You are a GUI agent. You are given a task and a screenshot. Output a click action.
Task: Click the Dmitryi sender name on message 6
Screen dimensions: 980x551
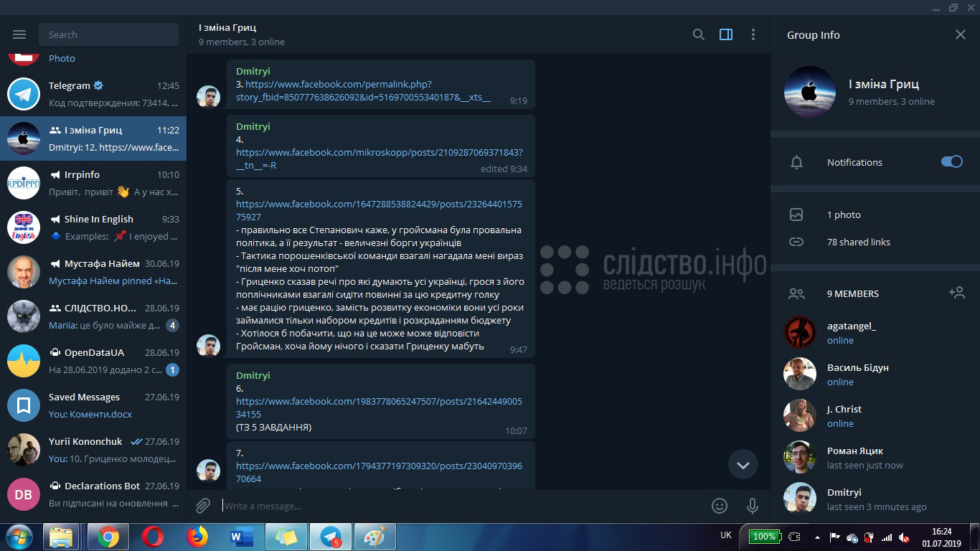(x=253, y=375)
